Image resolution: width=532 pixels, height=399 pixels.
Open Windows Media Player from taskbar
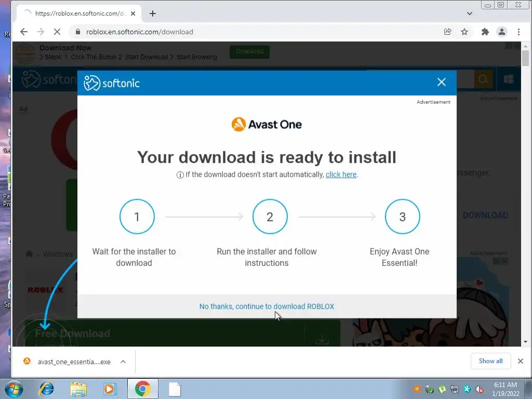[110, 389]
